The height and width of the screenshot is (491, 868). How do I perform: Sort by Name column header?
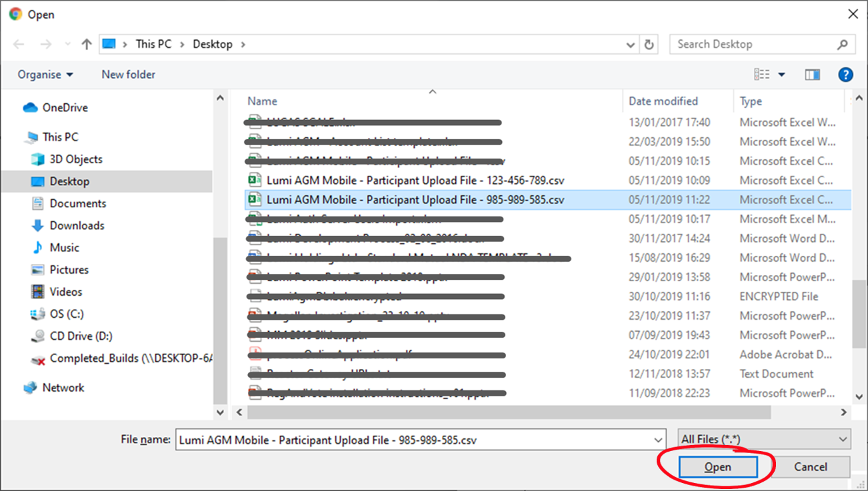(x=262, y=101)
